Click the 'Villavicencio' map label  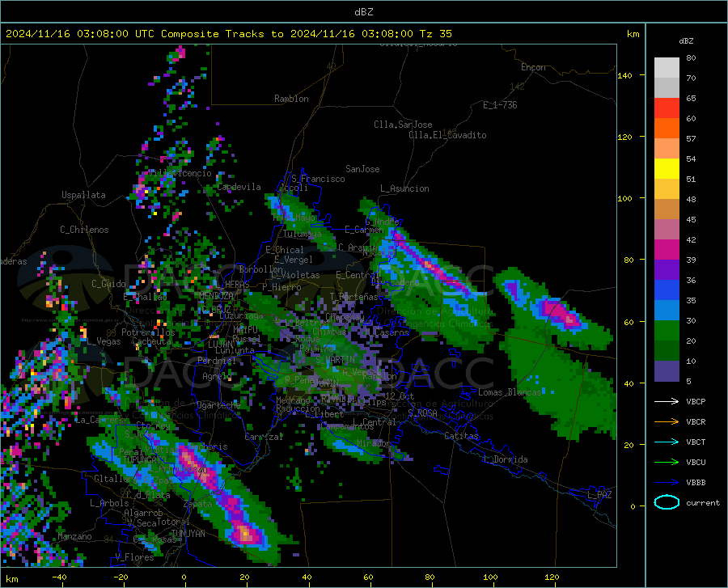click(180, 173)
